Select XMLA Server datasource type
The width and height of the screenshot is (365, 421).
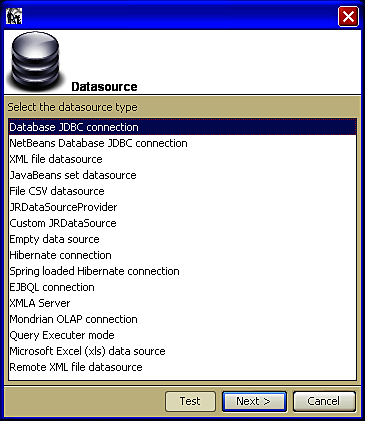(182, 303)
